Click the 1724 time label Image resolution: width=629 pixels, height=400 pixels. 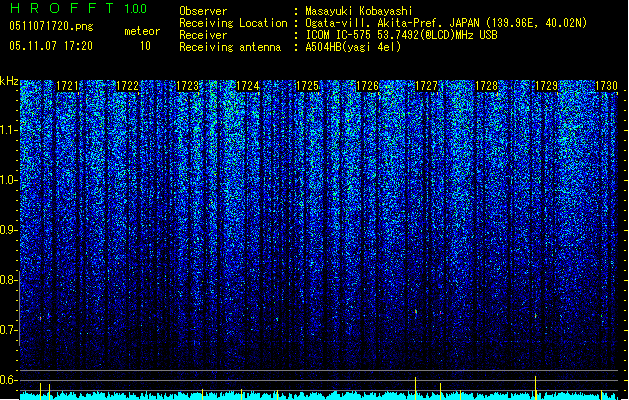pyautogui.click(x=248, y=86)
